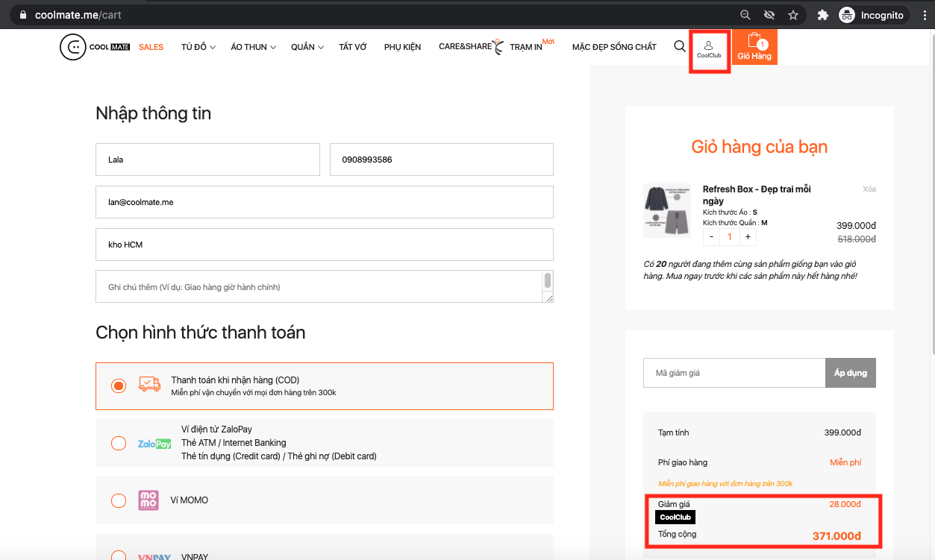Click the notes textarea scrollbar

pyautogui.click(x=548, y=281)
